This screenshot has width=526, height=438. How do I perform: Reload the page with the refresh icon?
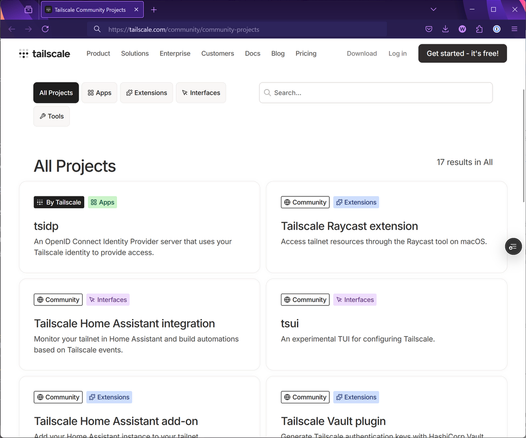(45, 29)
